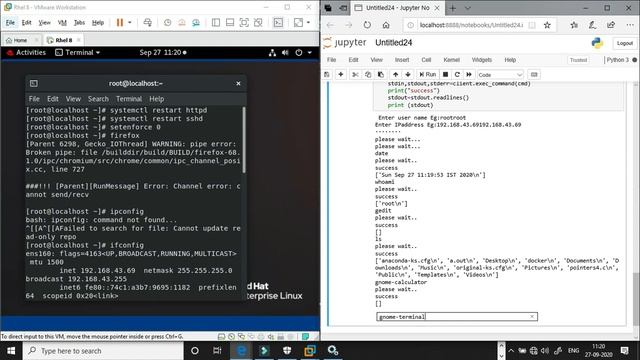The width and height of the screenshot is (640, 360).
Task: Save and checkpoint Jupyter notebook icon
Action: (x=327, y=74)
